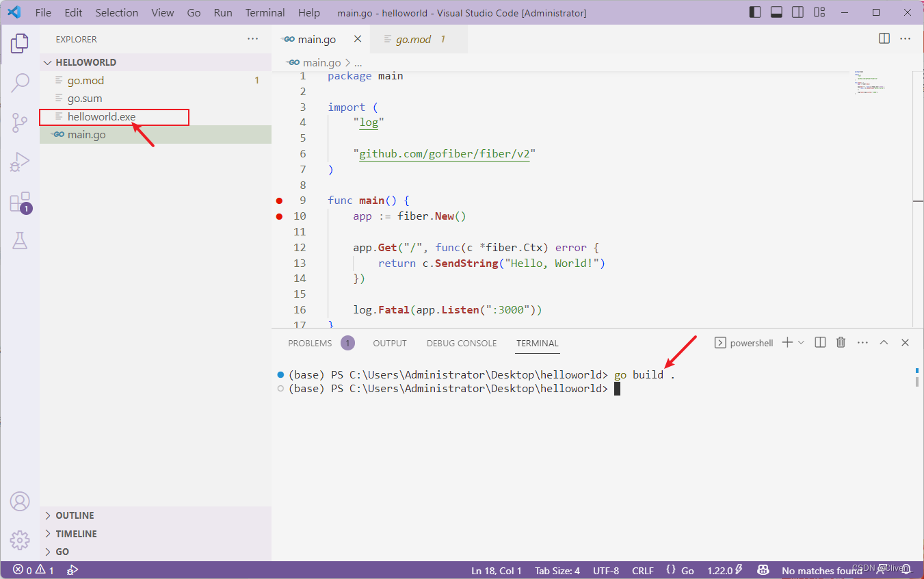Switch to the OUTPUT panel tab
This screenshot has height=579, width=924.
point(390,343)
